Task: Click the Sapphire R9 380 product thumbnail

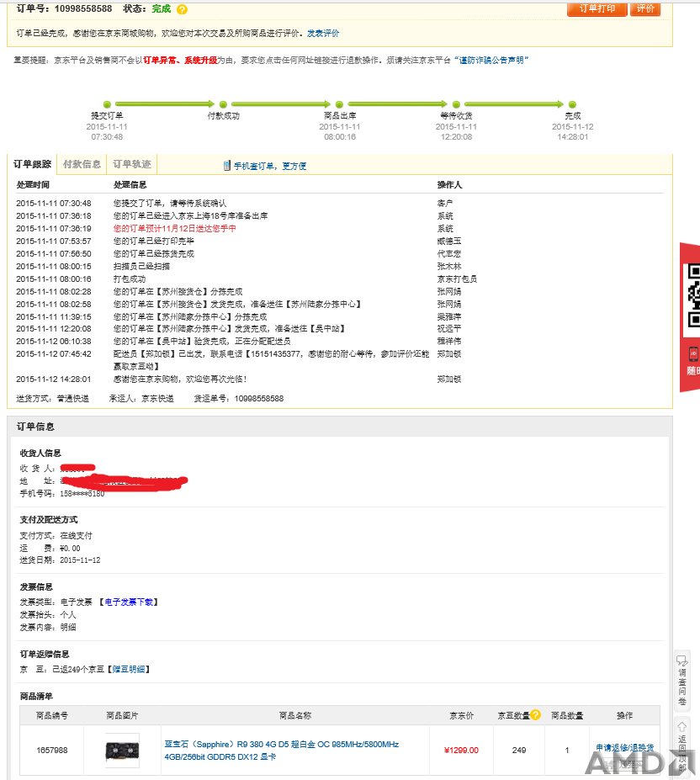Action: point(122,751)
